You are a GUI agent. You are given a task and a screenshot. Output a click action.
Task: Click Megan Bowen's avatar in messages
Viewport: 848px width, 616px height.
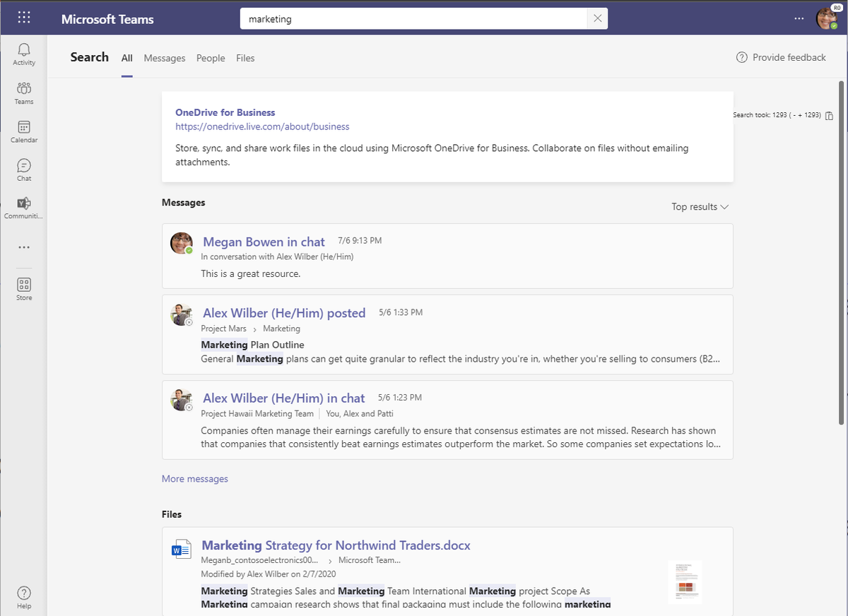[x=182, y=243]
